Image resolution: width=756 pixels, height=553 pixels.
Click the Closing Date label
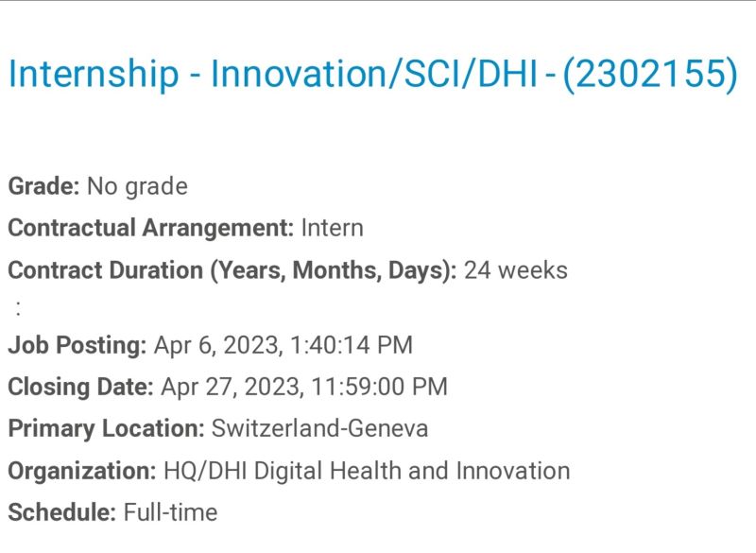pyautogui.click(x=80, y=387)
